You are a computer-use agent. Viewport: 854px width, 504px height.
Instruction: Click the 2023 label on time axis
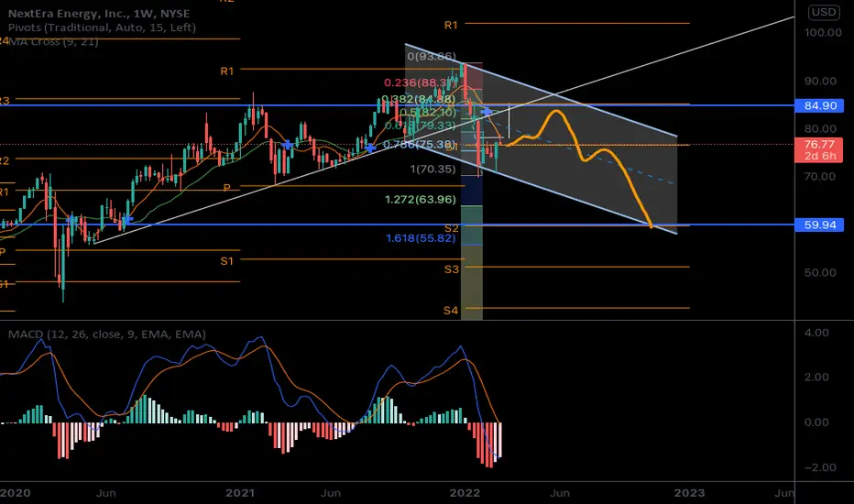(689, 493)
